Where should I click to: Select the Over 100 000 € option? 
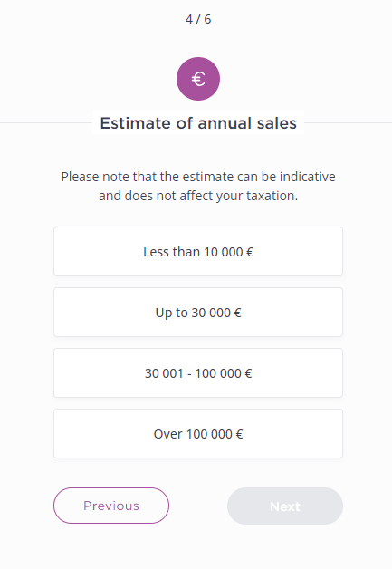coord(198,434)
